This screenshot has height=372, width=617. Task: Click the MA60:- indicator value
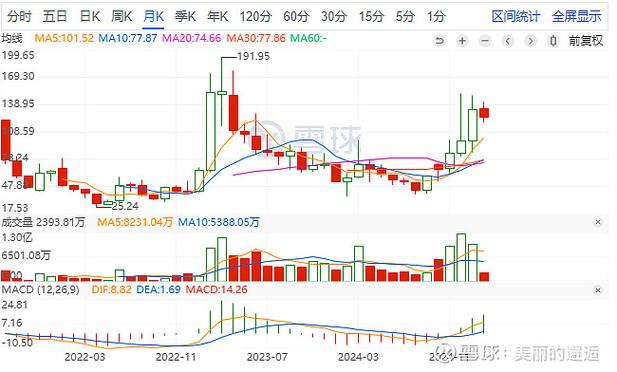(308, 39)
